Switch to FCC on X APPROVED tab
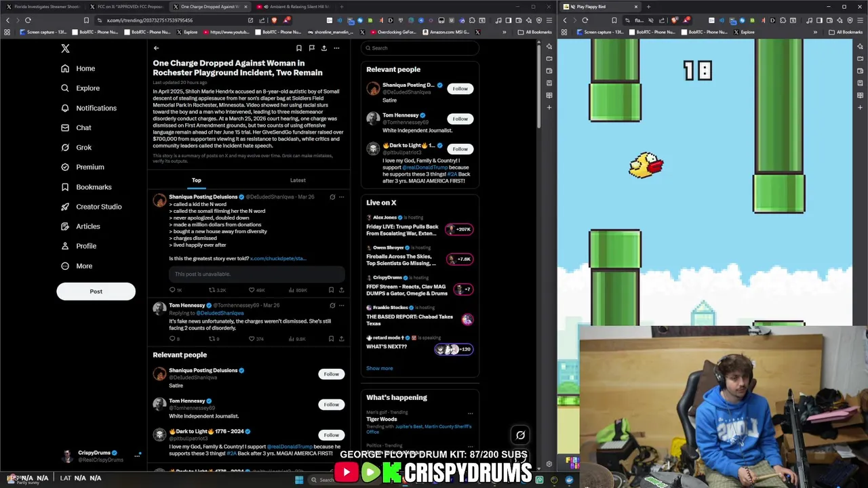 coord(127,7)
